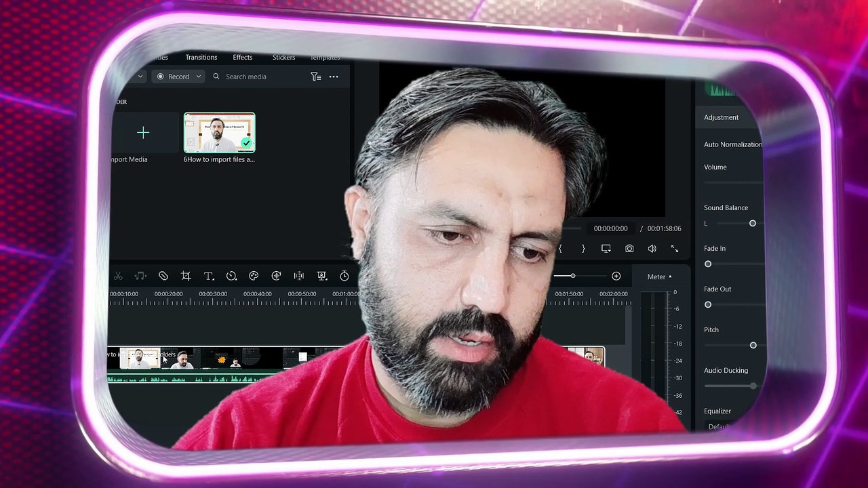Click the 00:00:20:00 mark on timeline ruler
Screen dimensions: 868x488
(x=168, y=294)
